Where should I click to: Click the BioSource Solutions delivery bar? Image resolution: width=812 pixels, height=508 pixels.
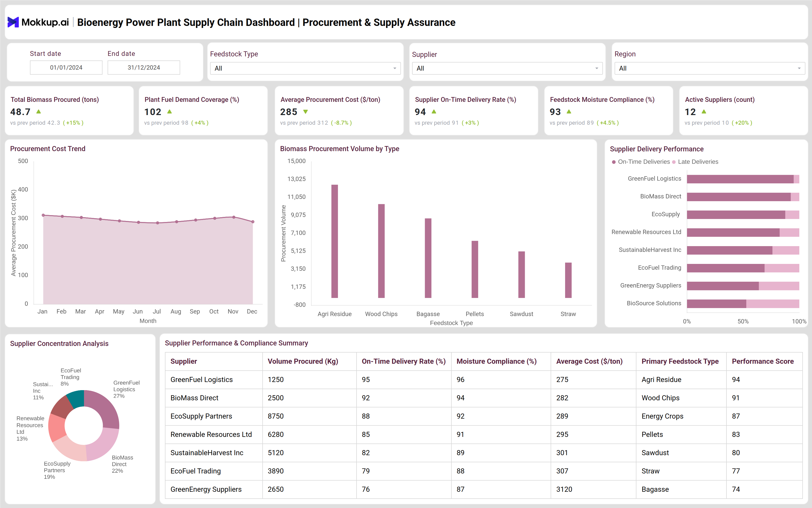point(716,304)
